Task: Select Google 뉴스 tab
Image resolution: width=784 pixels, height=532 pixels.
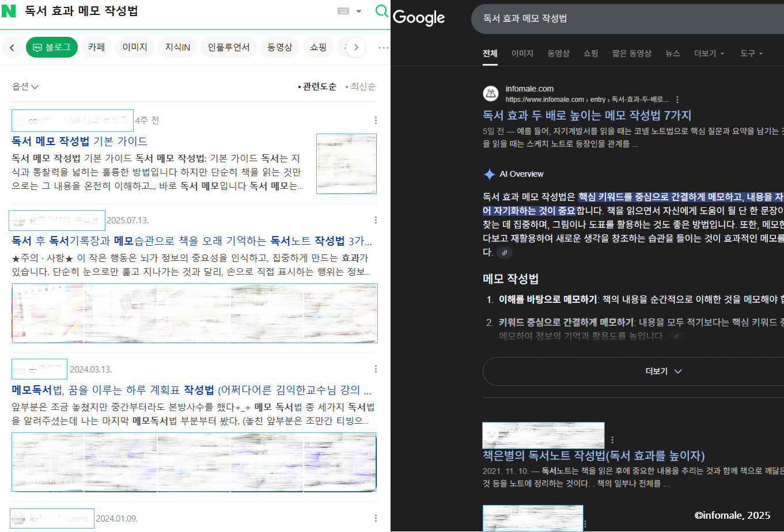Action: 673,54
